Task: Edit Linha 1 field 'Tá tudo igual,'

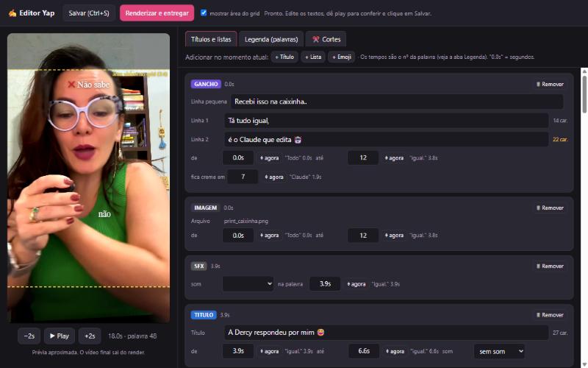Action: point(387,121)
